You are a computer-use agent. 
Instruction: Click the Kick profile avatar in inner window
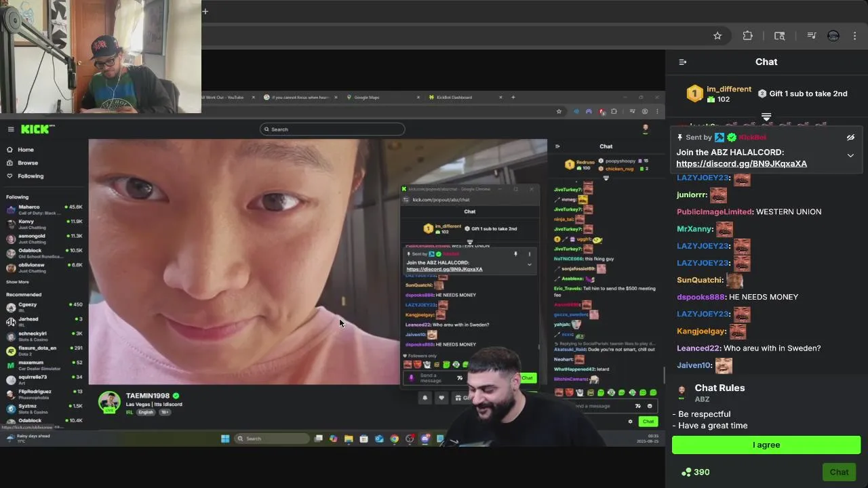(646, 129)
